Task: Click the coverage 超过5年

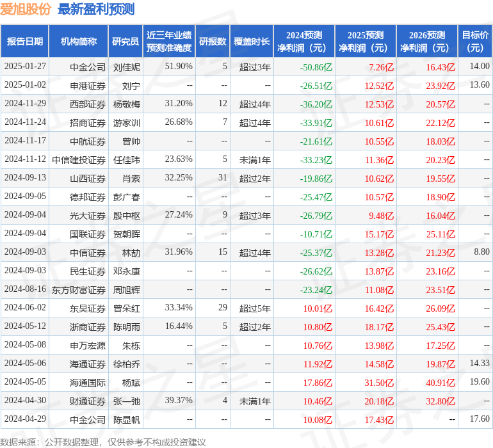Action: click(255, 308)
